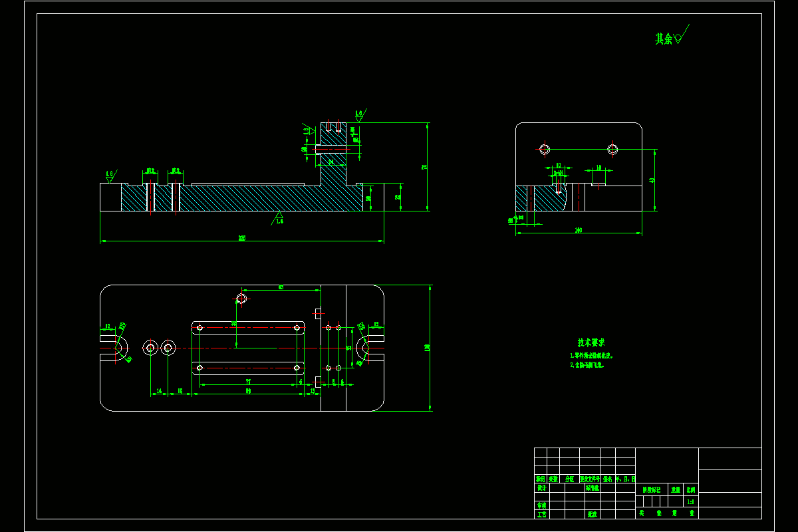Click the 70 height dimension
Screen dimensions: 798x532
coord(424,167)
